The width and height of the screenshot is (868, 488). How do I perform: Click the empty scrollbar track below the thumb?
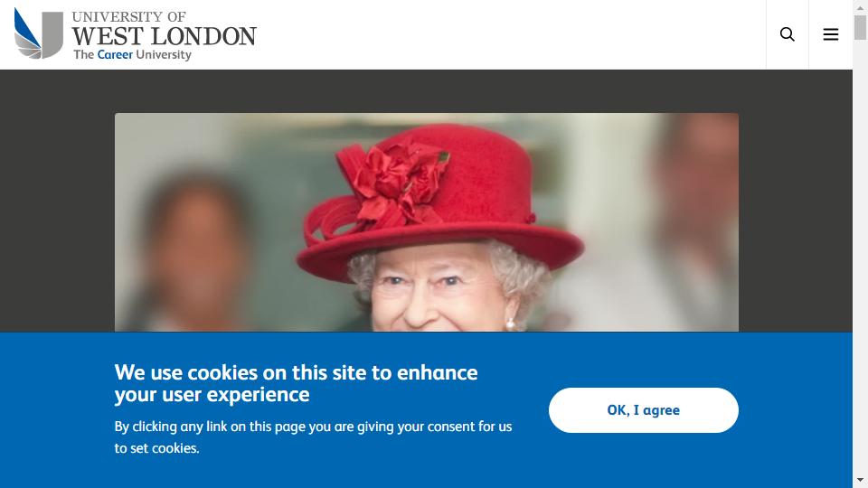coord(860,255)
